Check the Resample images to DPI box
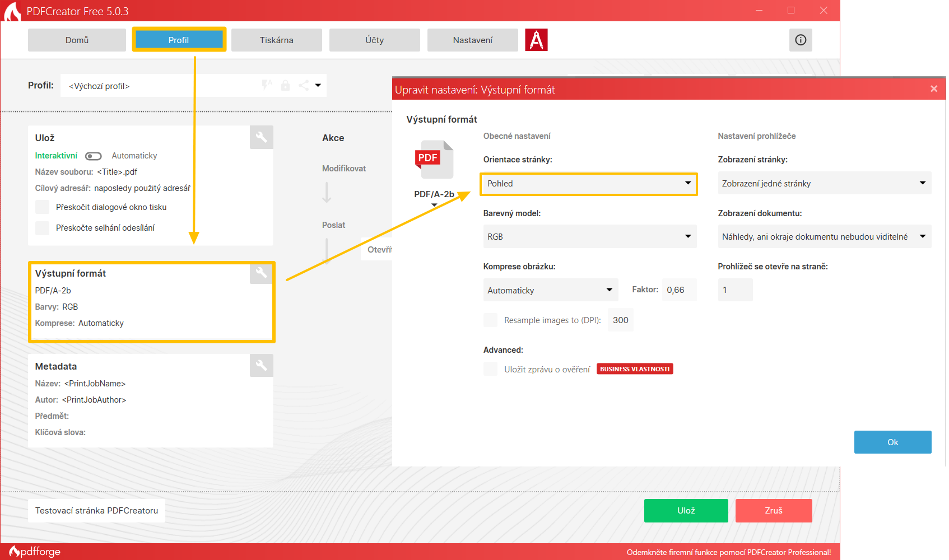This screenshot has height=560, width=949. 491,320
